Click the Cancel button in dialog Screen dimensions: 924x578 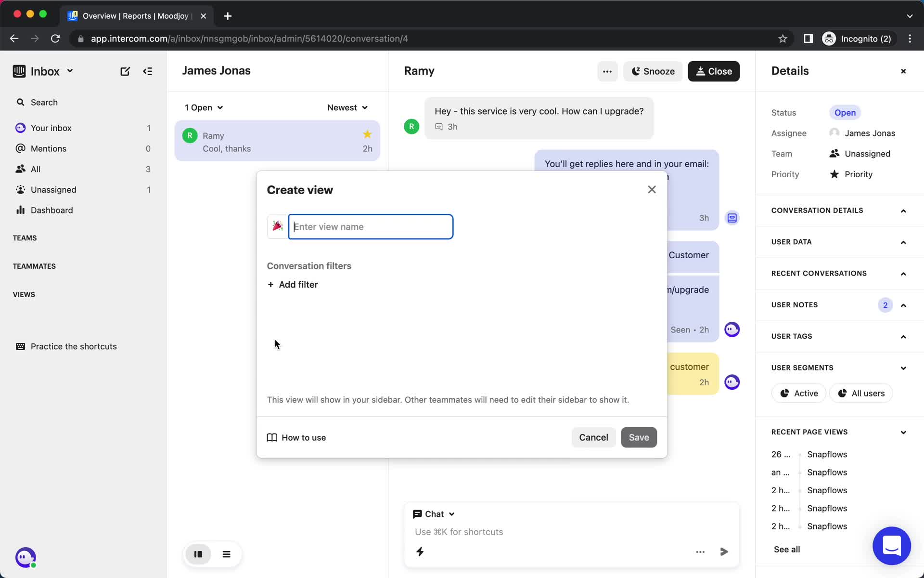point(594,437)
